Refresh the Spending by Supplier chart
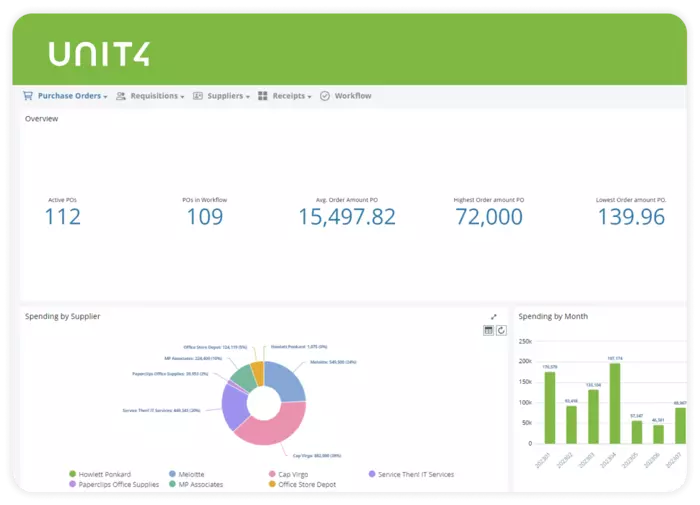 tap(501, 330)
